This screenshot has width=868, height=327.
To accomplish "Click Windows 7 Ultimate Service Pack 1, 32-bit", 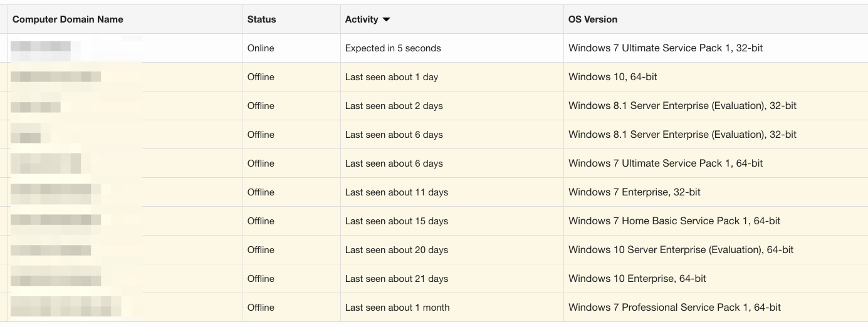I will (x=666, y=48).
